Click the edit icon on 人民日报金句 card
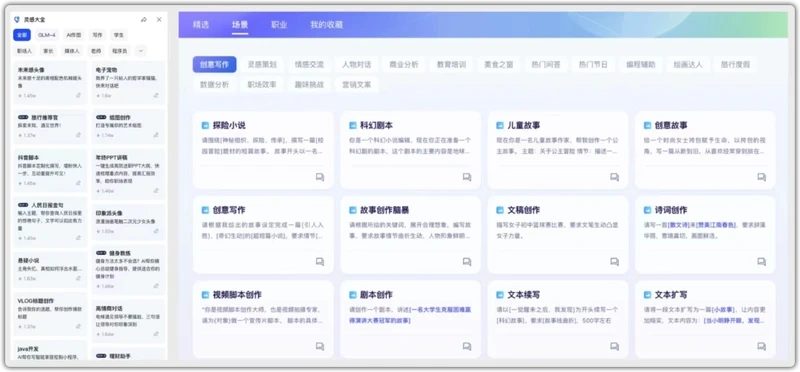 click(x=79, y=238)
